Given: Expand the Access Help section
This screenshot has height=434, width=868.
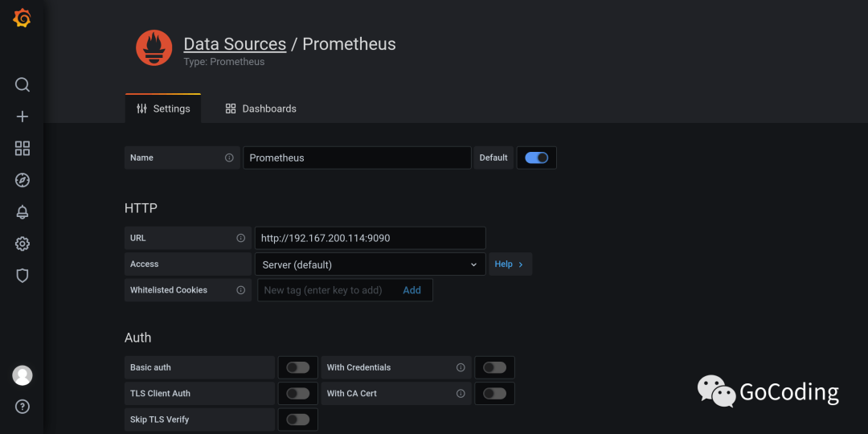Looking at the screenshot, I should coord(510,264).
